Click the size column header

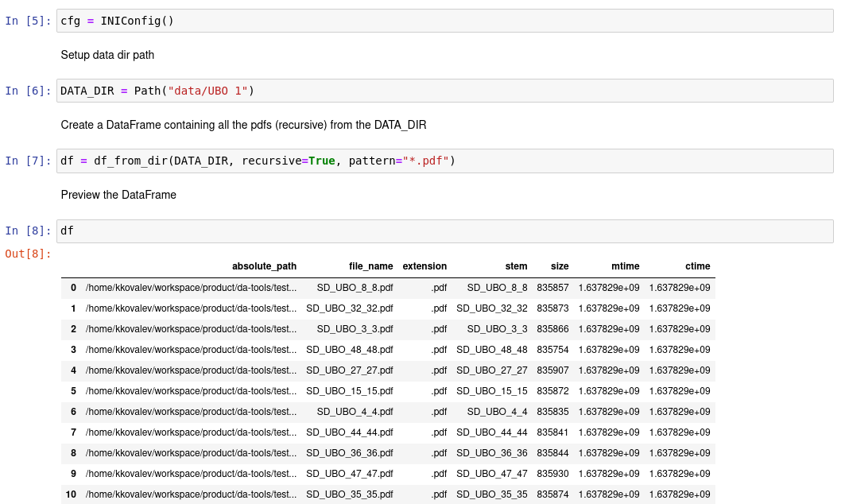[x=560, y=266]
